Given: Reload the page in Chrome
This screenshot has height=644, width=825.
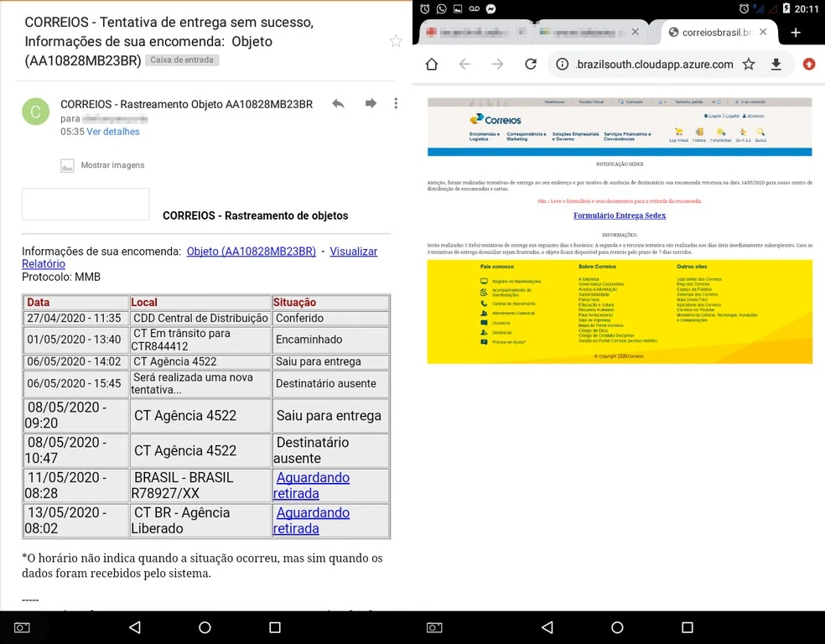Looking at the screenshot, I should tap(530, 65).
